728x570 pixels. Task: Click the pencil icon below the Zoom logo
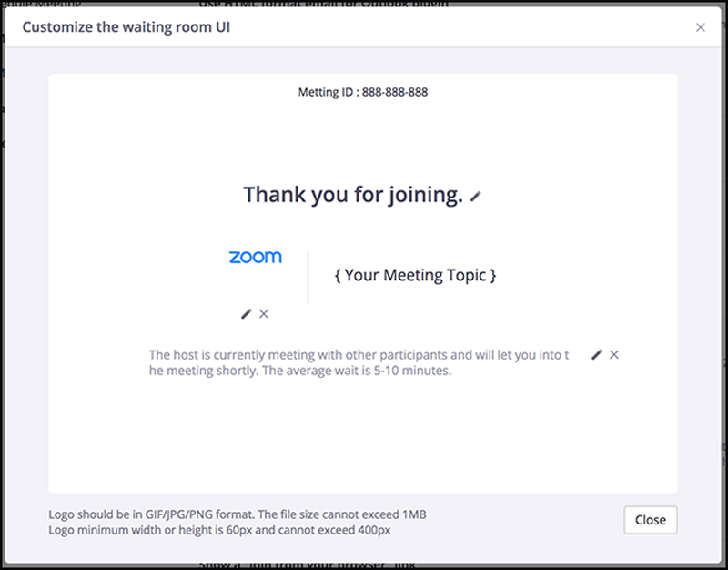(245, 313)
